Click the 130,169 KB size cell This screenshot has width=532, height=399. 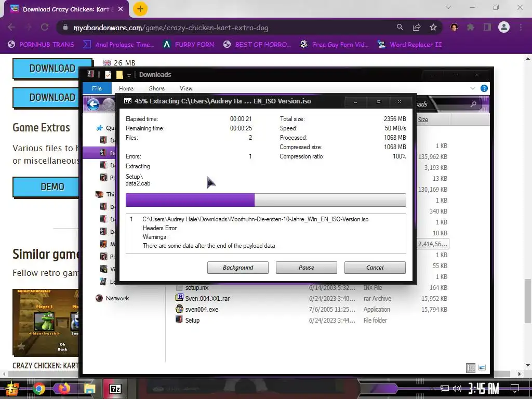pyautogui.click(x=433, y=189)
